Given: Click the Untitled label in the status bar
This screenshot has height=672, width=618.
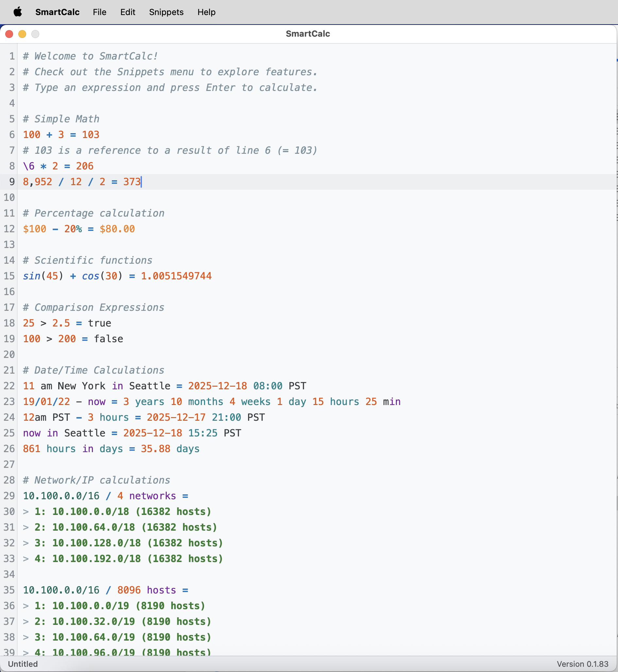Looking at the screenshot, I should pyautogui.click(x=23, y=664).
